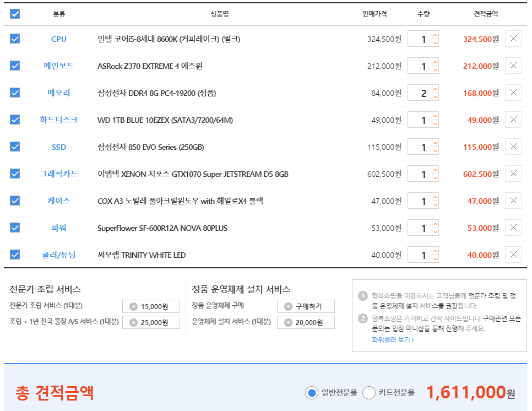This screenshot has height=411, width=532.
Task: Go to the 하드디스크 category link
Action: click(59, 120)
